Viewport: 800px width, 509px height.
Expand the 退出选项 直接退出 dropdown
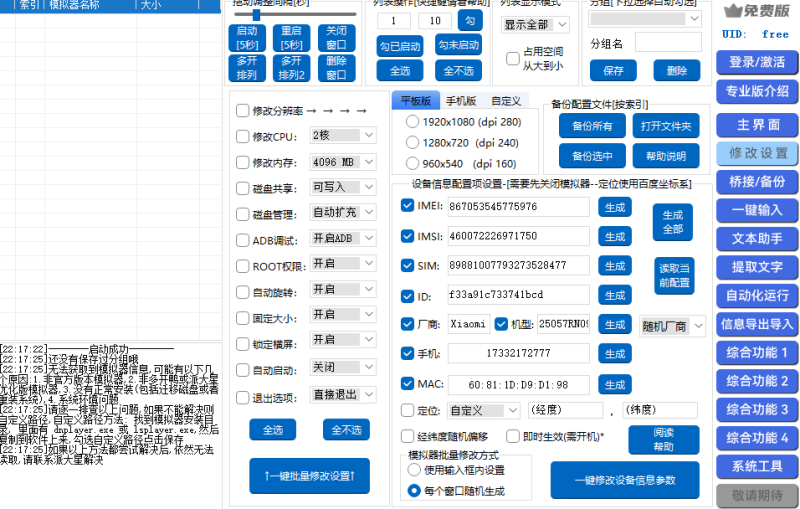pos(342,395)
